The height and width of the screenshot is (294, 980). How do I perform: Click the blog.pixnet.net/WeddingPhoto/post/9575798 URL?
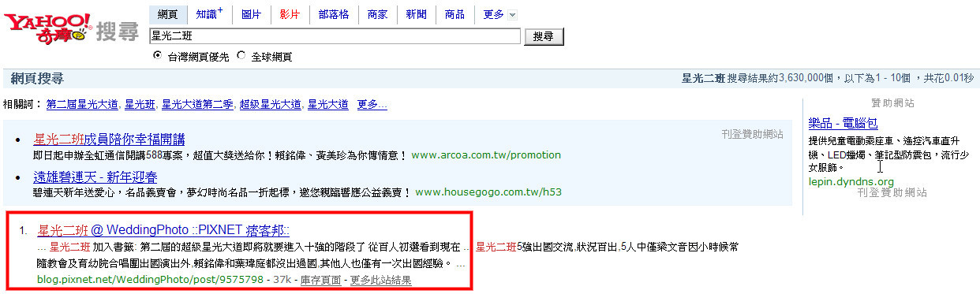(x=150, y=280)
